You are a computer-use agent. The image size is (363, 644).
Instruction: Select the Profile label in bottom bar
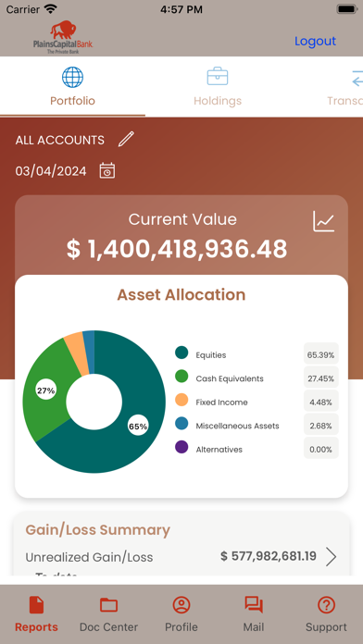click(181, 627)
